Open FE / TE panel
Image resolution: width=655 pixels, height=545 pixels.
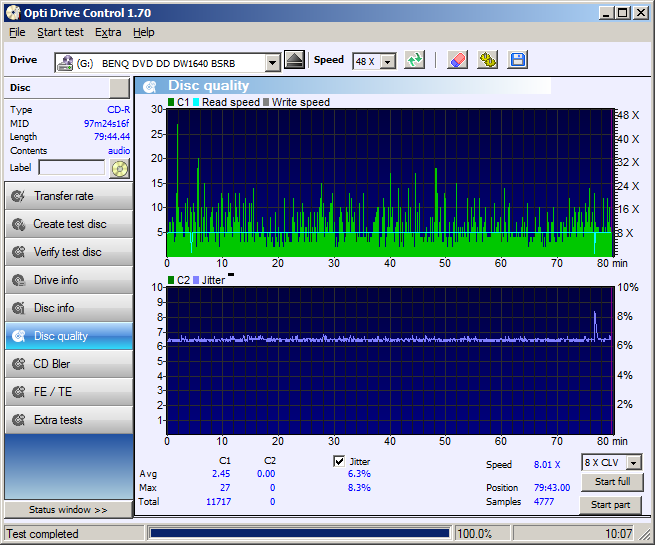[69, 392]
